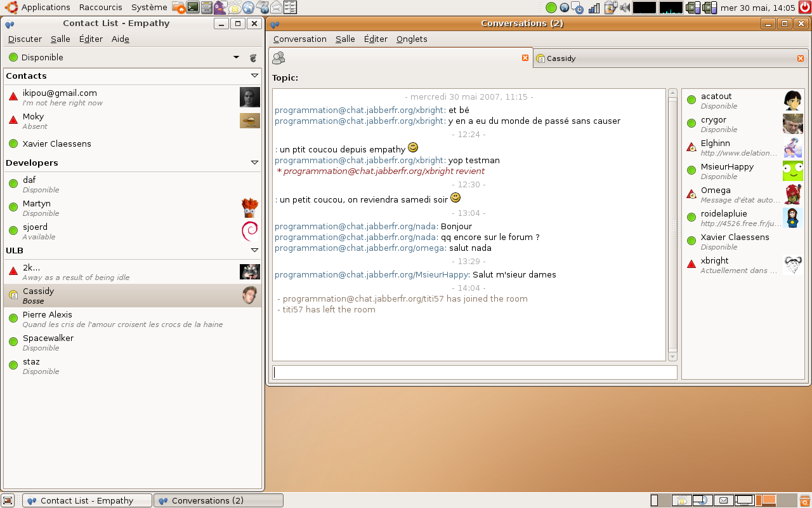Open the Terminal launcher in the top panel
The width and height of the screenshot is (812, 508).
[x=193, y=7]
